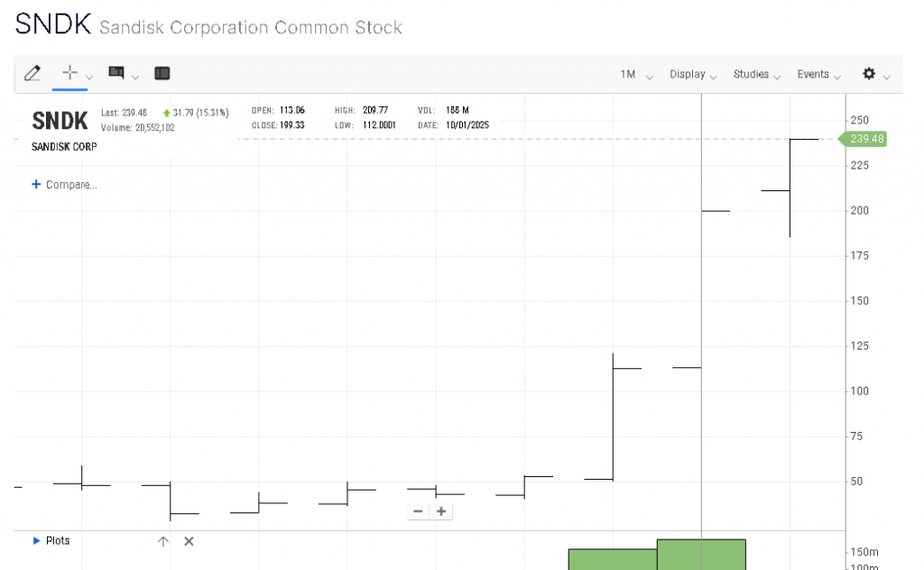
Task: Expand the Plots disclosure triangle
Action: [36, 541]
